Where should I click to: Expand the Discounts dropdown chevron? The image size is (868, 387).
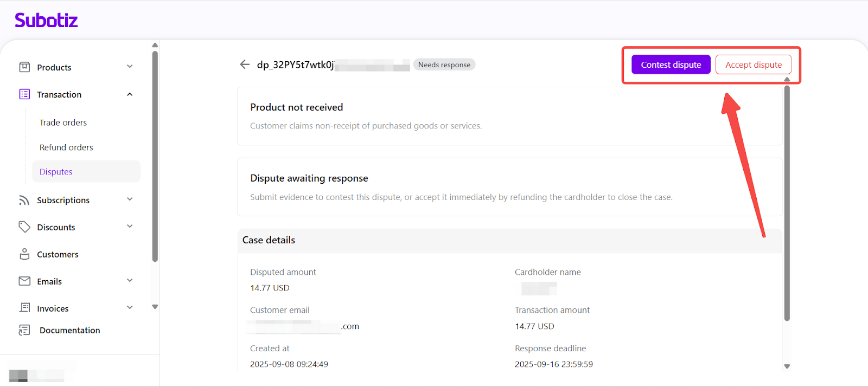(130, 227)
